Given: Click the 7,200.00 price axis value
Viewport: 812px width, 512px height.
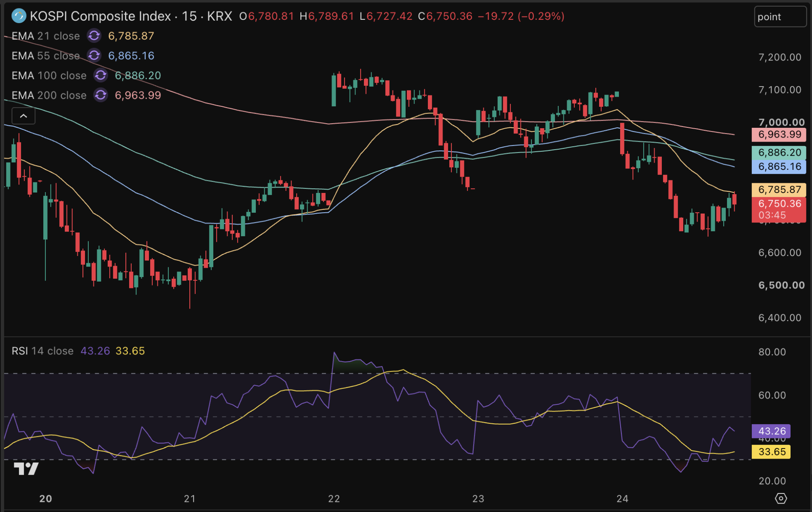Looking at the screenshot, I should coord(780,57).
